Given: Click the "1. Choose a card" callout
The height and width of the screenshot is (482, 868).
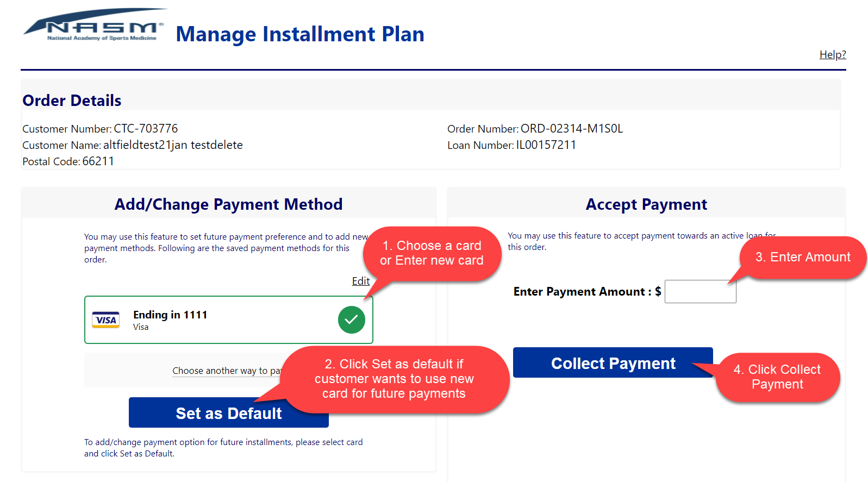Looking at the screenshot, I should click(x=432, y=253).
